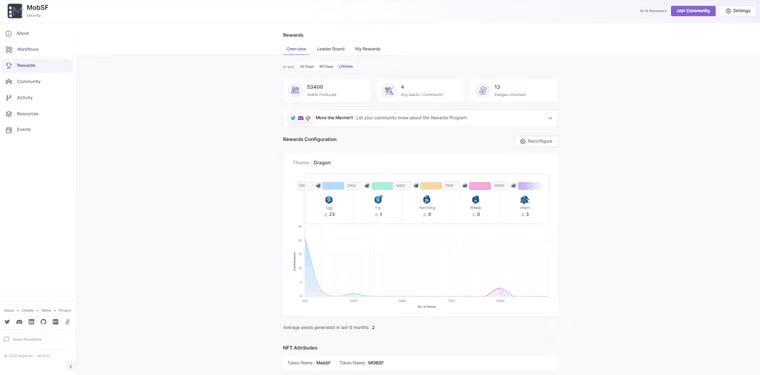Viewport: 760px width, 375px height.
Task: Open the Terms footer link
Action: pyautogui.click(x=46, y=310)
